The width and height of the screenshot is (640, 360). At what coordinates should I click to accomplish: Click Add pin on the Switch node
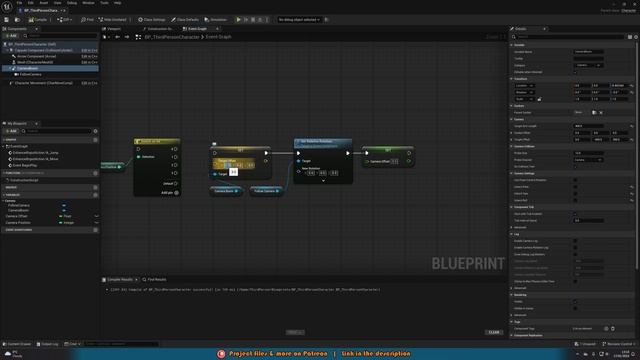coord(170,193)
